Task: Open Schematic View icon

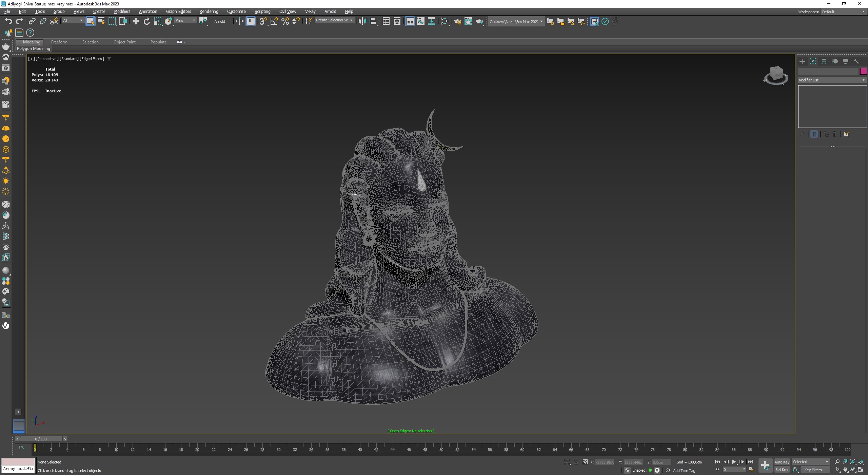Action: [432, 21]
